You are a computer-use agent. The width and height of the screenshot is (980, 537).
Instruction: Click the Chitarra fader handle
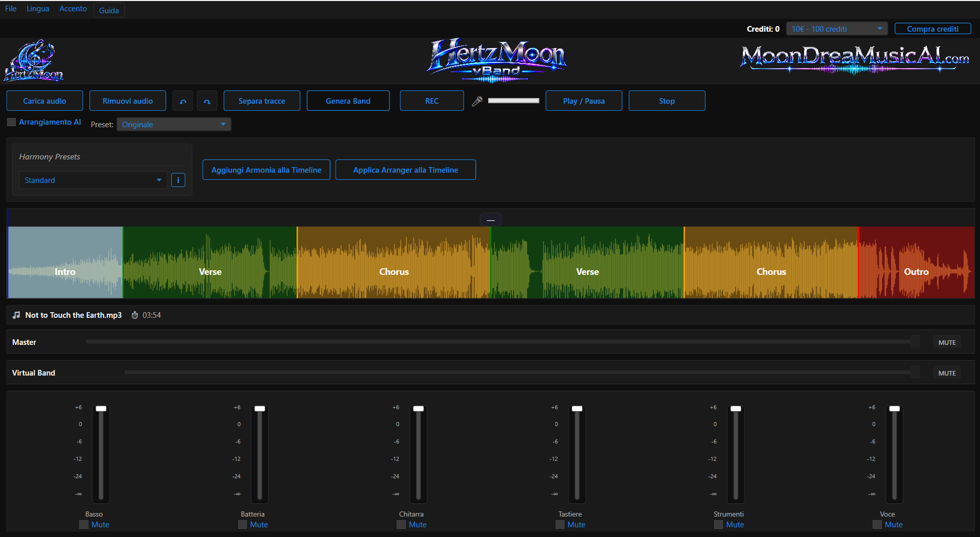pyautogui.click(x=419, y=409)
